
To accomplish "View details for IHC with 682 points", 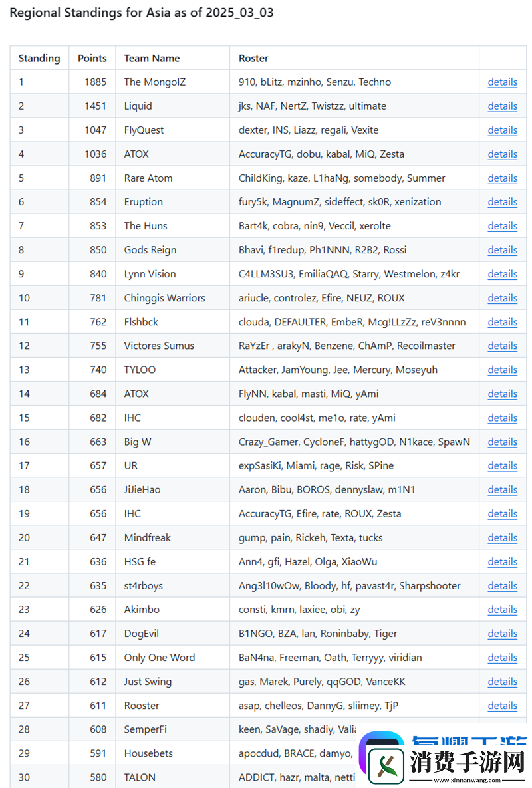I will [502, 418].
